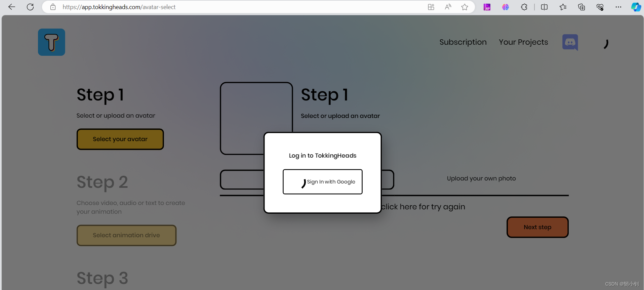644x290 pixels.
Task: Click the Select your avatar button
Action: pos(120,139)
